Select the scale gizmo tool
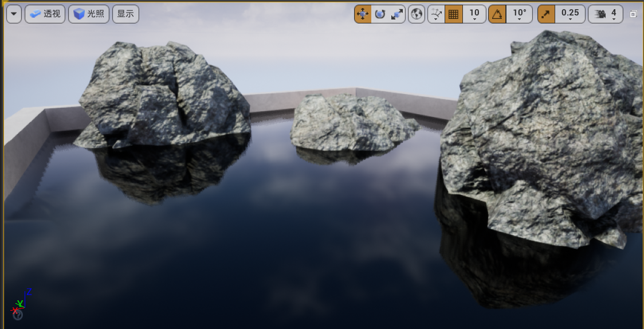 point(396,14)
